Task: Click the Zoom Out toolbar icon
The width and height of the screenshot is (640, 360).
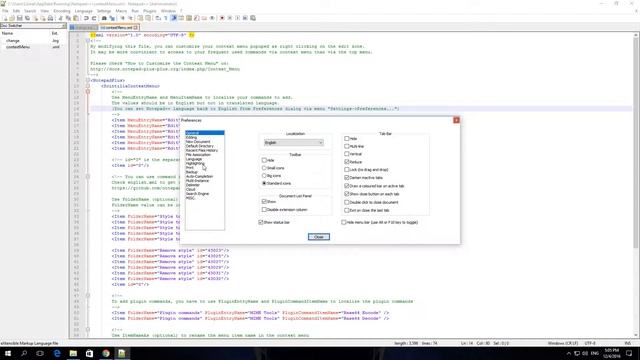Action: click(x=130, y=18)
